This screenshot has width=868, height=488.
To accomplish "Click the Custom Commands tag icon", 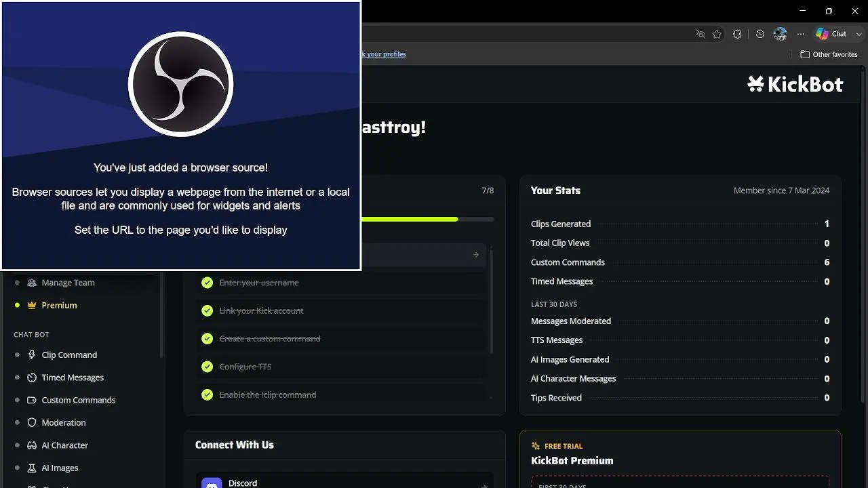I will tap(31, 400).
